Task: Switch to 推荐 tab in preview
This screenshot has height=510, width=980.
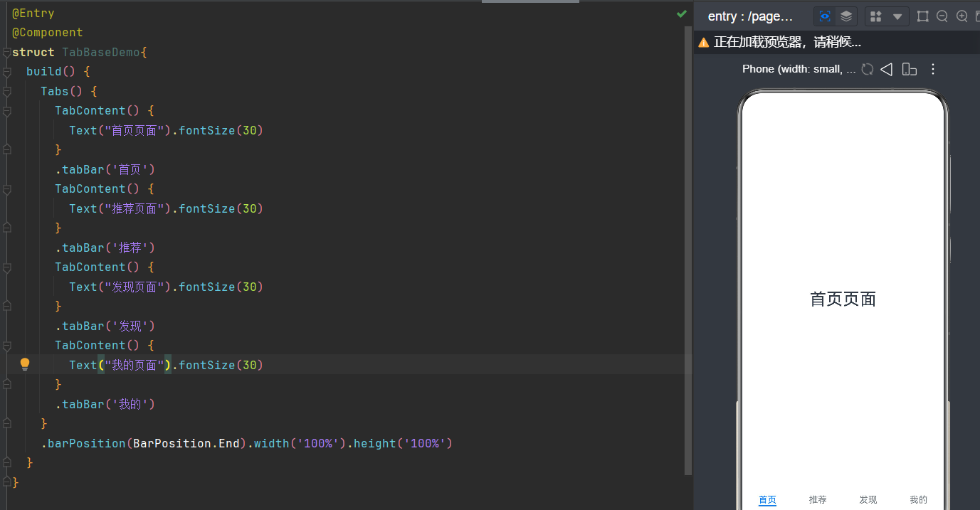Action: (x=818, y=499)
